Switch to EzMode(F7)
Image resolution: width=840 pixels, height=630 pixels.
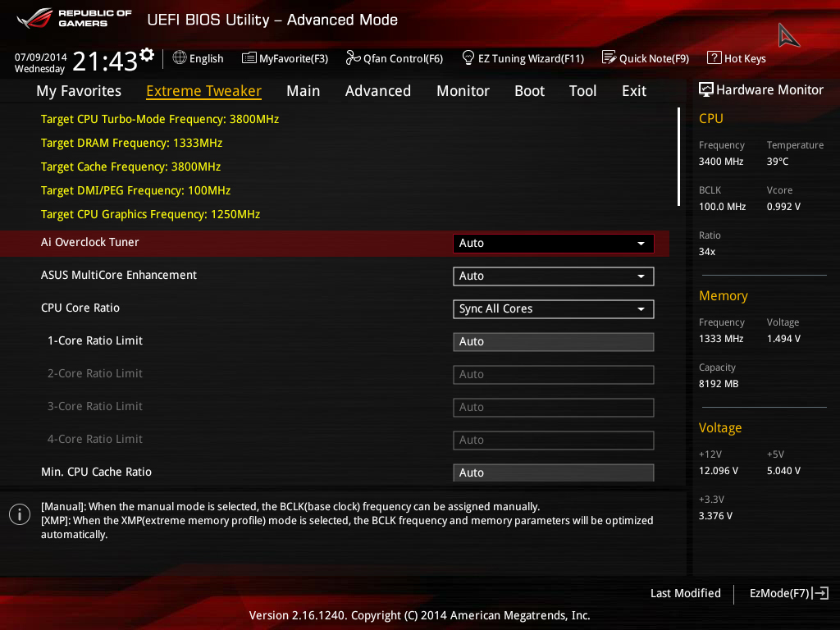pyautogui.click(x=789, y=593)
